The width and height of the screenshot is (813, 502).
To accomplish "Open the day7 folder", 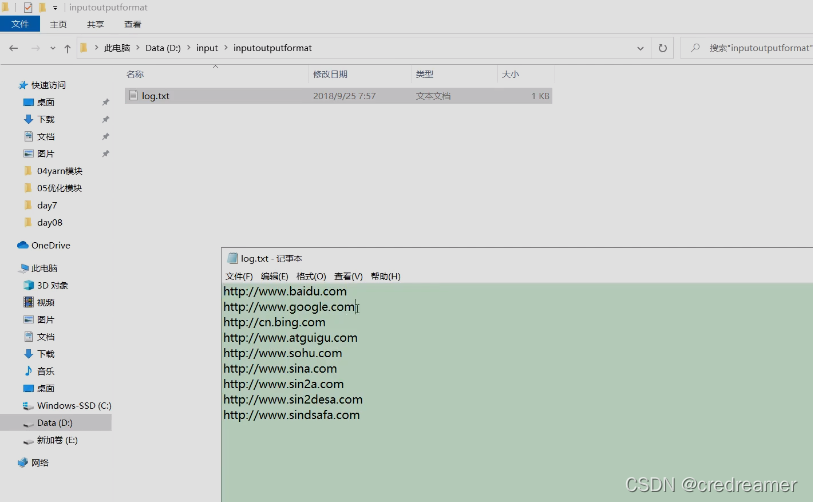I will click(47, 205).
